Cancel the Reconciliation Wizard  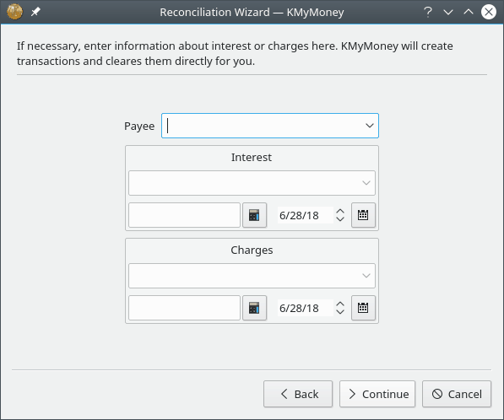pos(457,394)
